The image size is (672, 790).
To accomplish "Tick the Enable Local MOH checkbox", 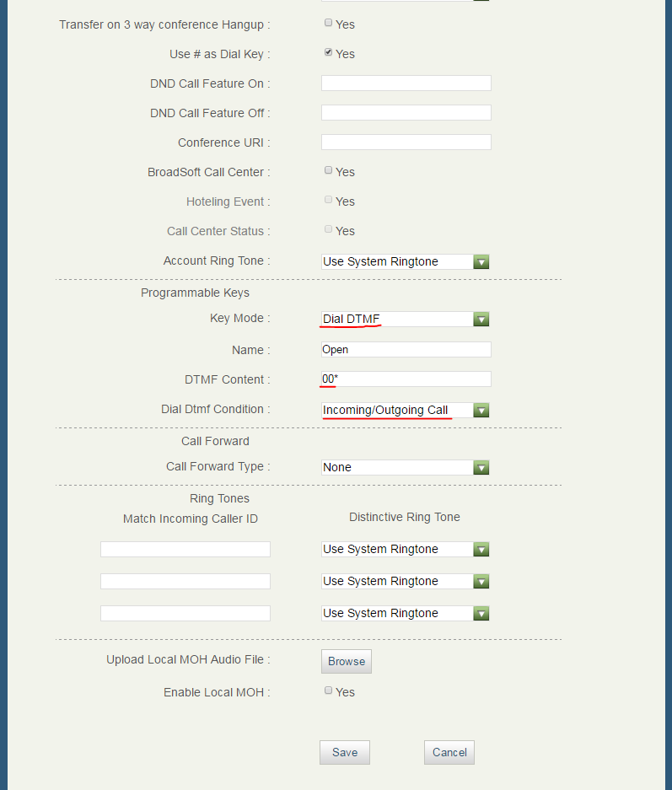I will [329, 691].
